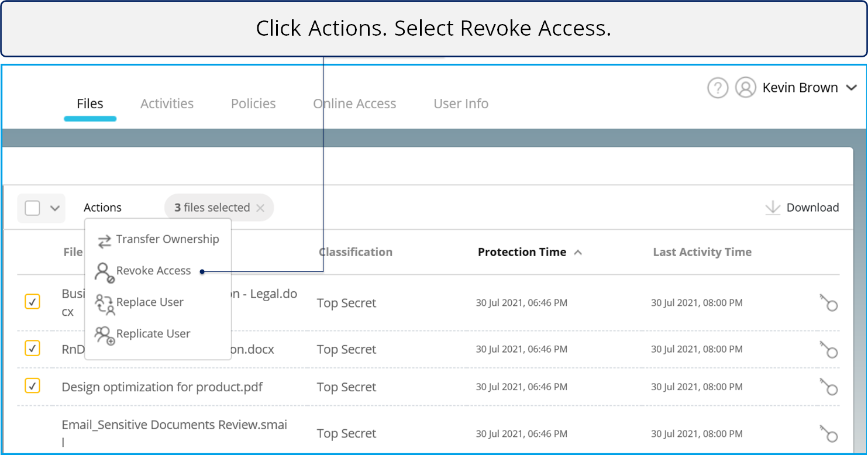Viewport: 868px width, 455px height.
Task: Toggle Protection Time sort arrow
Action: click(x=578, y=253)
